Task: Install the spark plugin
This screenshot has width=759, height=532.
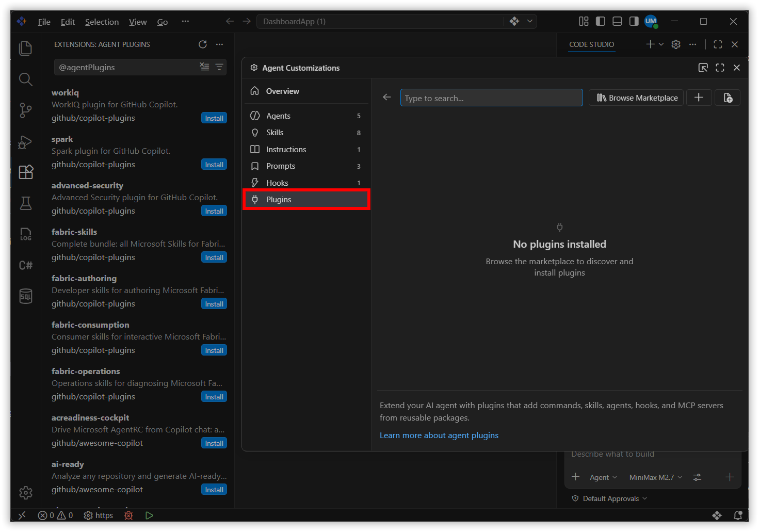Action: pos(214,165)
